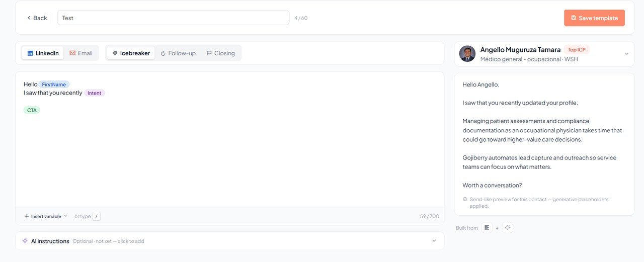Click the preview sentence 'I saw that you recently updated your profile.'
This screenshot has width=644, height=262.
(520, 103)
